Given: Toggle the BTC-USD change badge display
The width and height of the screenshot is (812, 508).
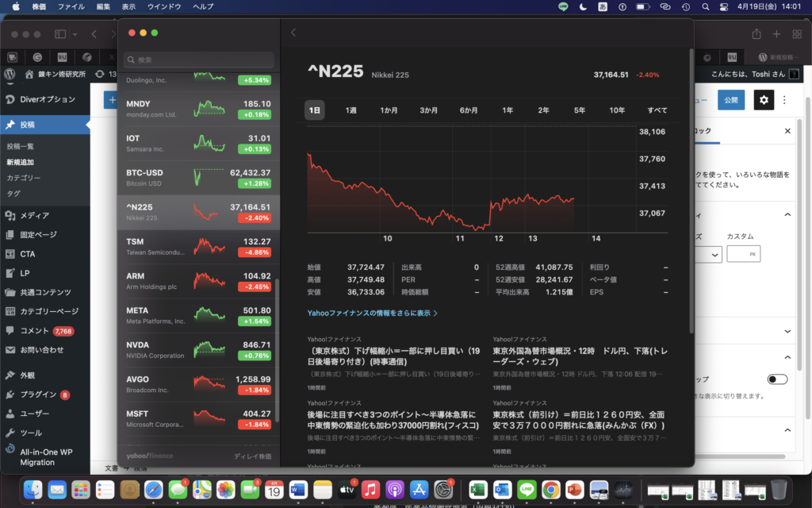Looking at the screenshot, I should point(254,184).
